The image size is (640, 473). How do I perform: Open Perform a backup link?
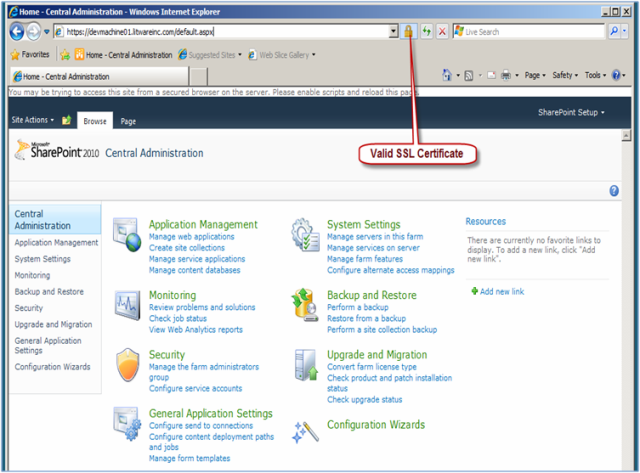click(358, 307)
